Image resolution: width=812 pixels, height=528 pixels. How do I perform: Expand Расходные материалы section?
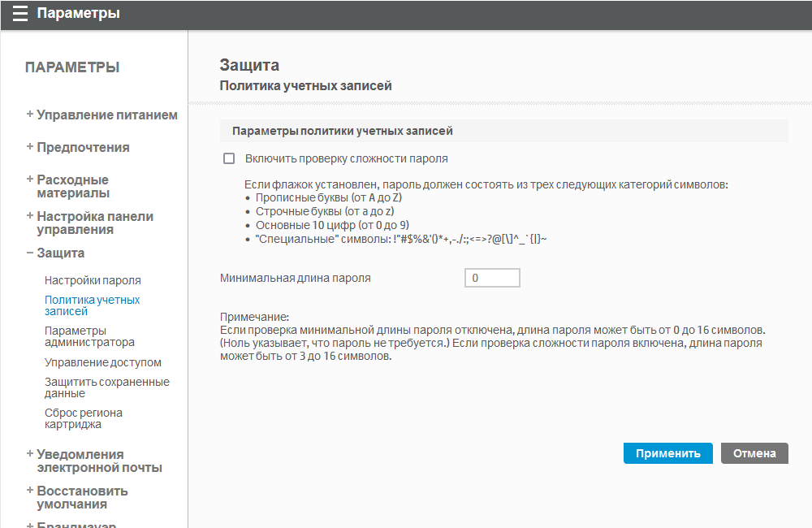(72, 186)
